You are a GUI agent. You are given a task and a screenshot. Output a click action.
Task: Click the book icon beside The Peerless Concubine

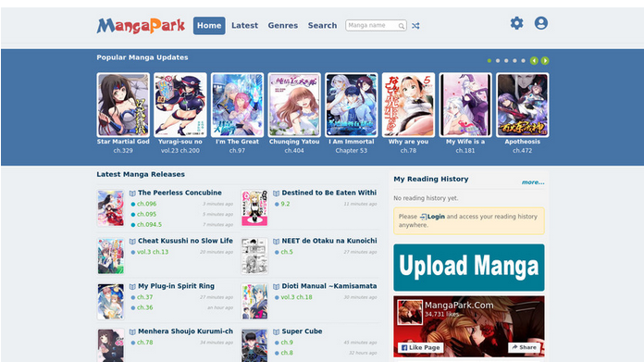(132, 193)
